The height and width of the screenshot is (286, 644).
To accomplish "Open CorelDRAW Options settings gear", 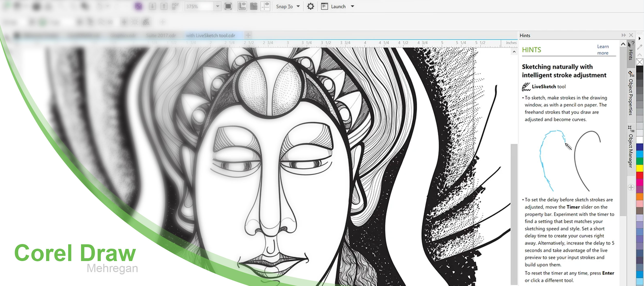I will click(310, 6).
